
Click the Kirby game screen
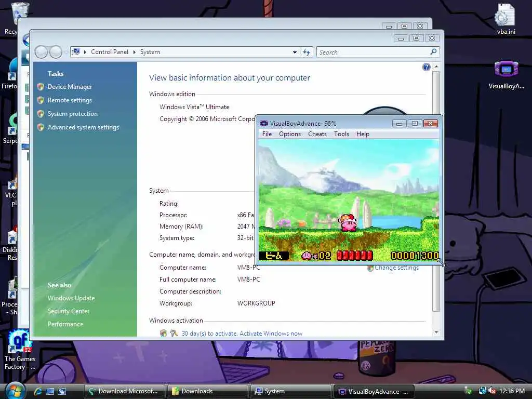click(x=349, y=200)
